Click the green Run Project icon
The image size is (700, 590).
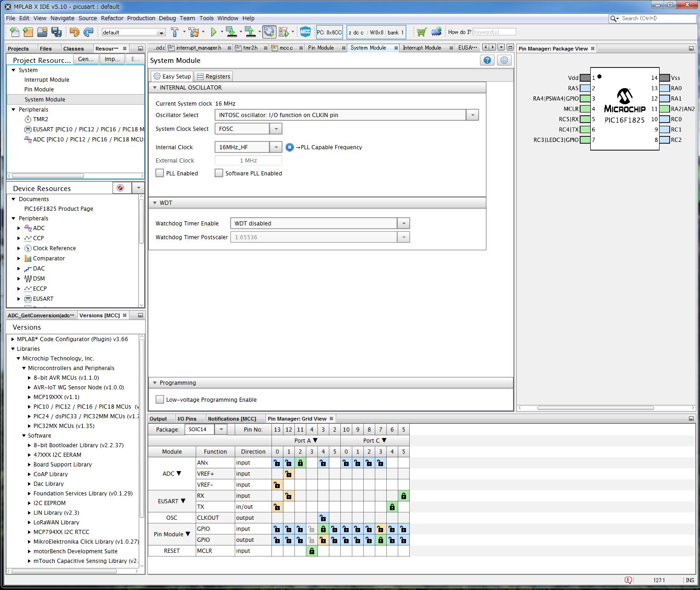(x=214, y=32)
